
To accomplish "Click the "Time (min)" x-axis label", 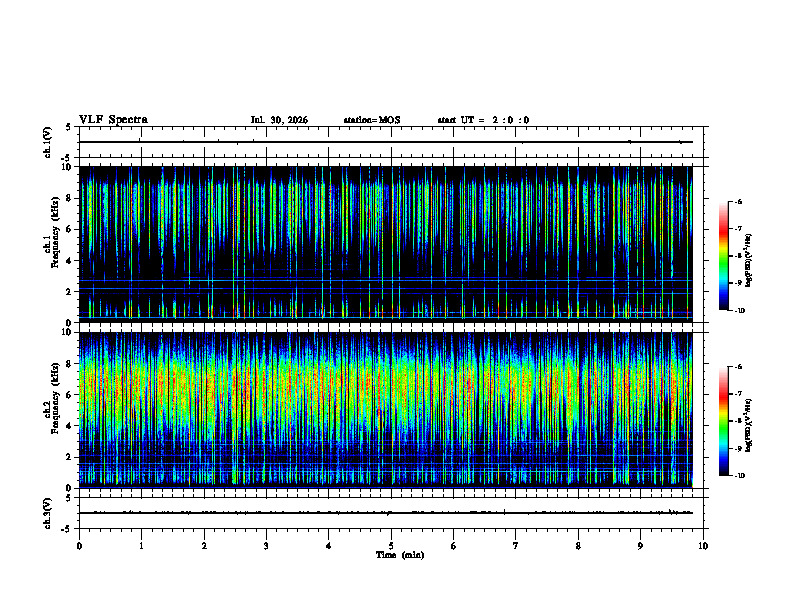I will pos(400,555).
